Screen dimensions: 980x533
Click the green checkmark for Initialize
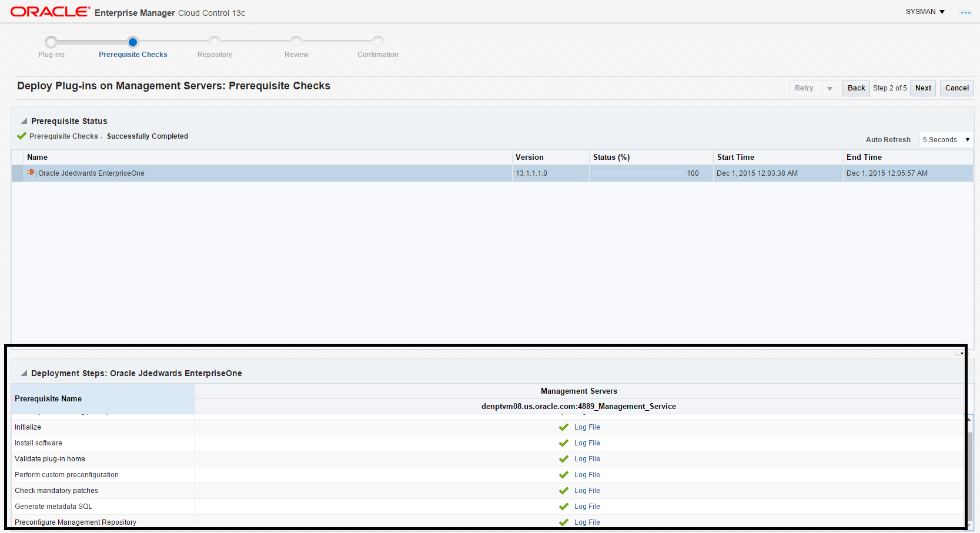pos(564,427)
